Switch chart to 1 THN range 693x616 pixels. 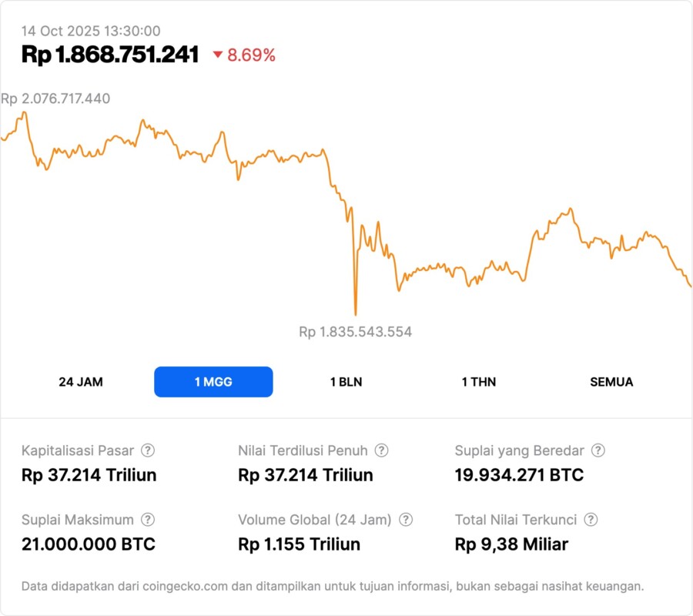pyautogui.click(x=479, y=382)
